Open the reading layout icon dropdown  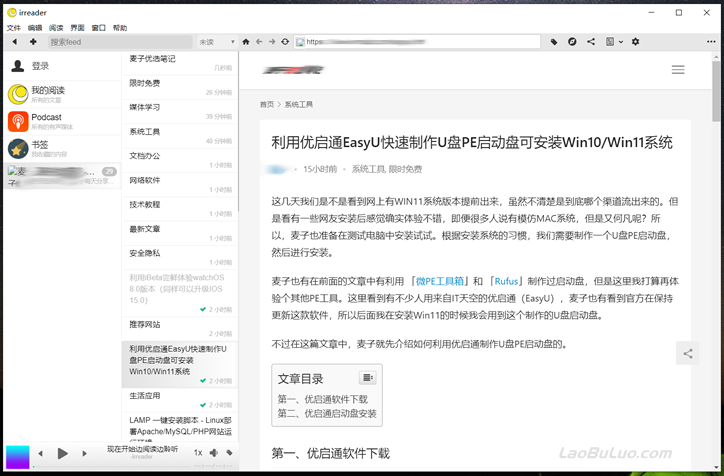click(x=614, y=42)
